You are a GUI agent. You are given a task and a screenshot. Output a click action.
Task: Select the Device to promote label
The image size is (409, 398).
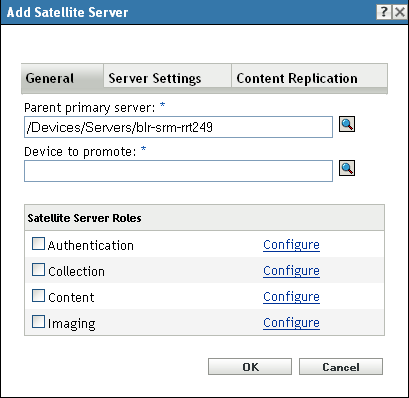pyautogui.click(x=80, y=152)
